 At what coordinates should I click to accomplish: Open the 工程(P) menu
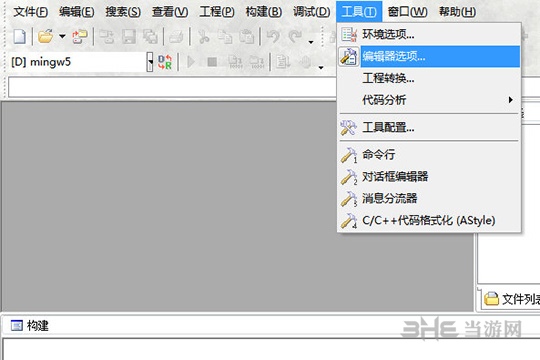pos(217,12)
